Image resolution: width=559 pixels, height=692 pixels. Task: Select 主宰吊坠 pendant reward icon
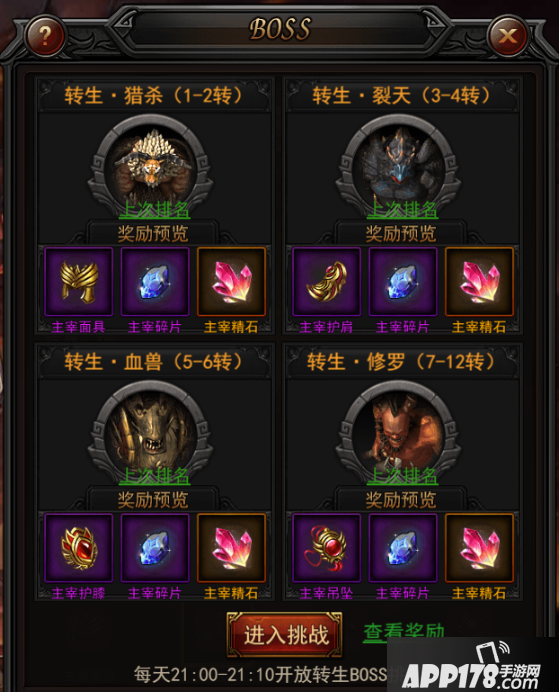point(326,548)
